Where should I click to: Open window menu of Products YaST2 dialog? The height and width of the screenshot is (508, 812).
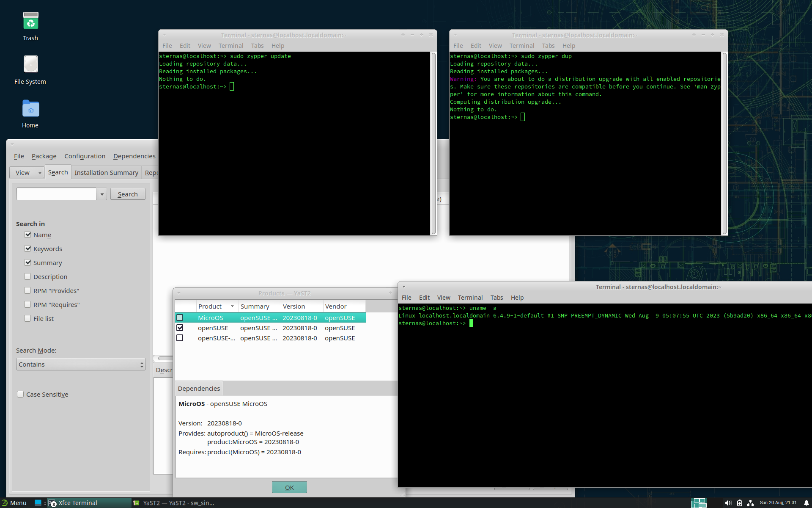click(179, 293)
